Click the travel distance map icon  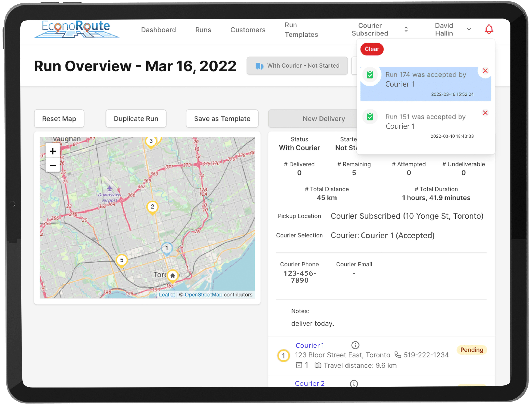pyautogui.click(x=318, y=365)
